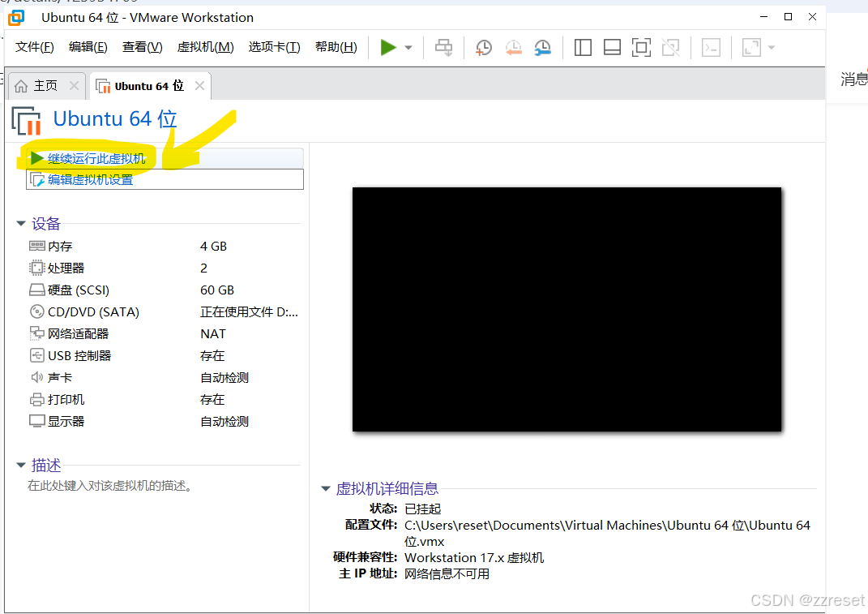Screen dimensions: 868x614
Task: Select the USB 控制器 device row
Action: [164, 356]
